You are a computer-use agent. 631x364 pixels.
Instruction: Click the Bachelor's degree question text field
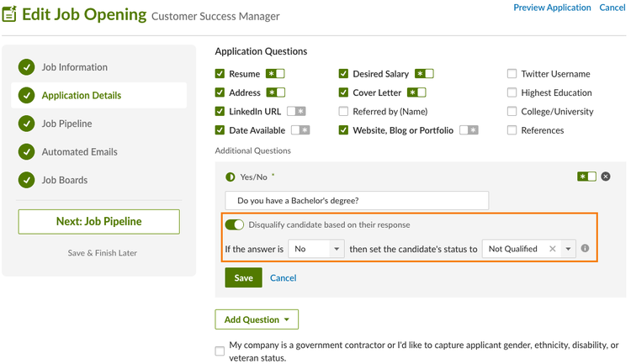click(x=357, y=201)
